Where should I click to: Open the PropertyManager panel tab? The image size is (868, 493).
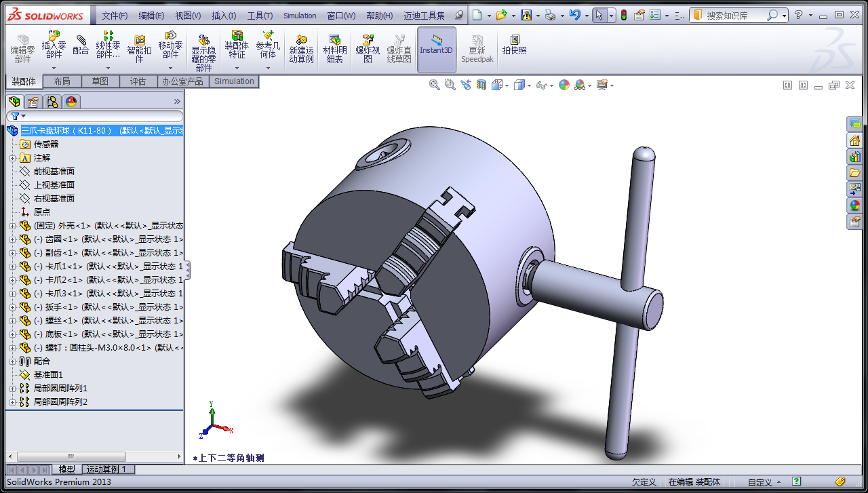(33, 102)
